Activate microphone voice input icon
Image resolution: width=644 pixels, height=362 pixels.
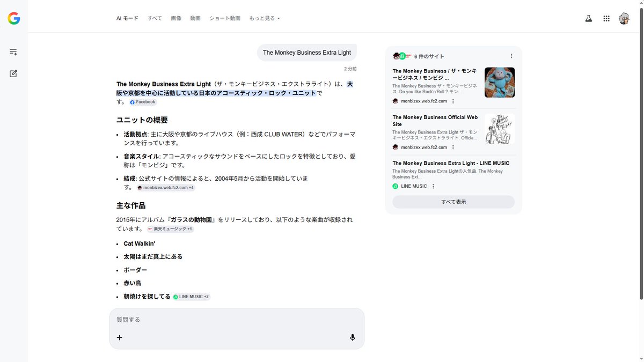point(353,337)
